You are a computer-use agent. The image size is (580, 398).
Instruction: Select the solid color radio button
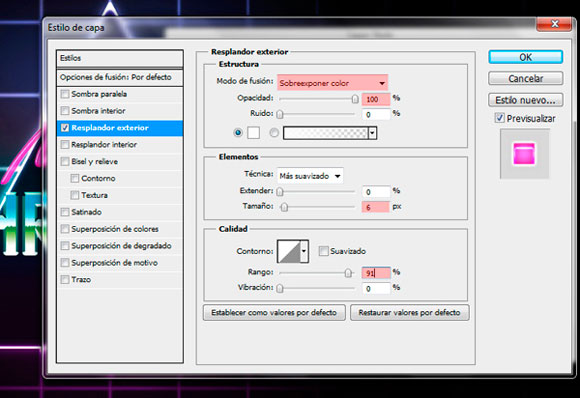238,132
